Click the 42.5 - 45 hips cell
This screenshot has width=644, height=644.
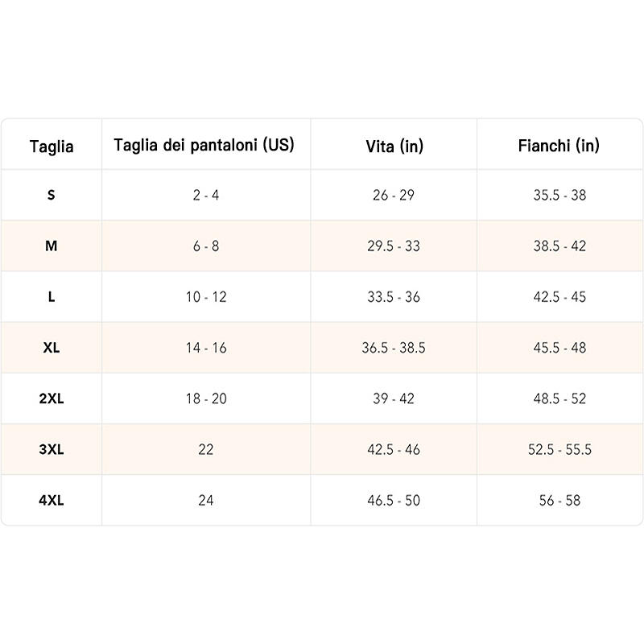coord(559,297)
